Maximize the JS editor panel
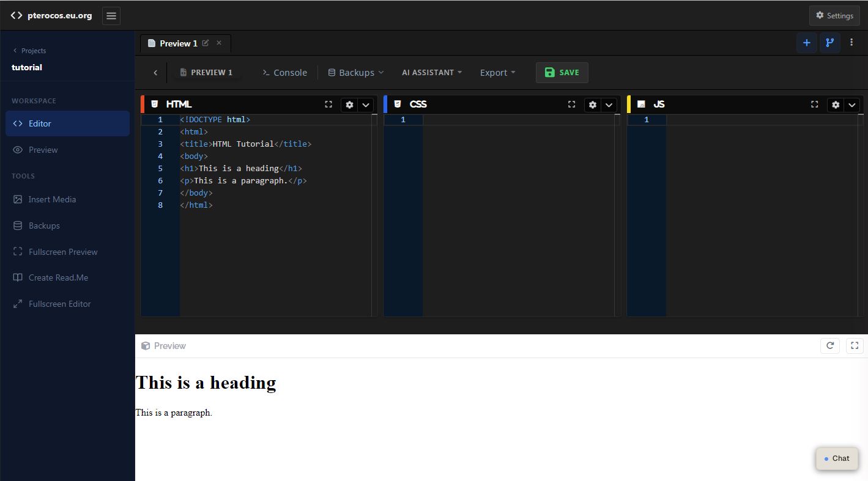This screenshot has height=481, width=868. tap(815, 105)
